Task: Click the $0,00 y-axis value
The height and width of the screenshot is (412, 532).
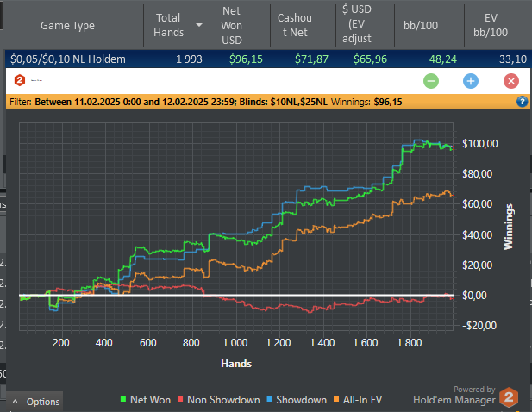Action: 474,296
